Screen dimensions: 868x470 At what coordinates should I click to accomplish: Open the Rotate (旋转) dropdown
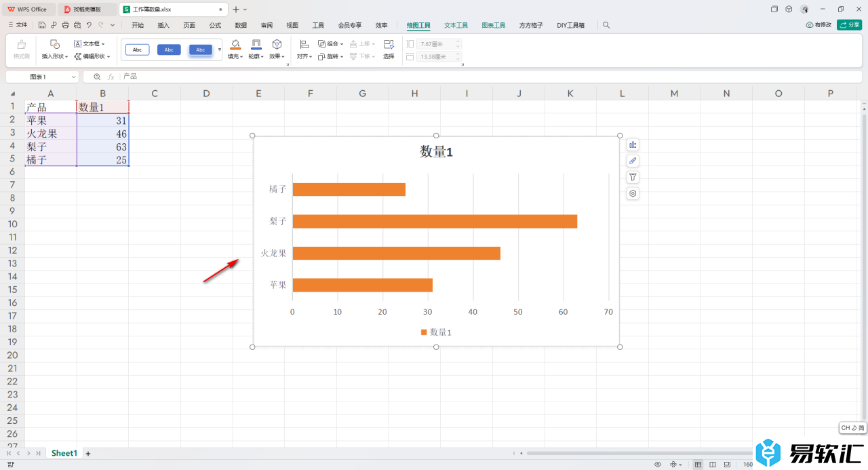[x=330, y=56]
